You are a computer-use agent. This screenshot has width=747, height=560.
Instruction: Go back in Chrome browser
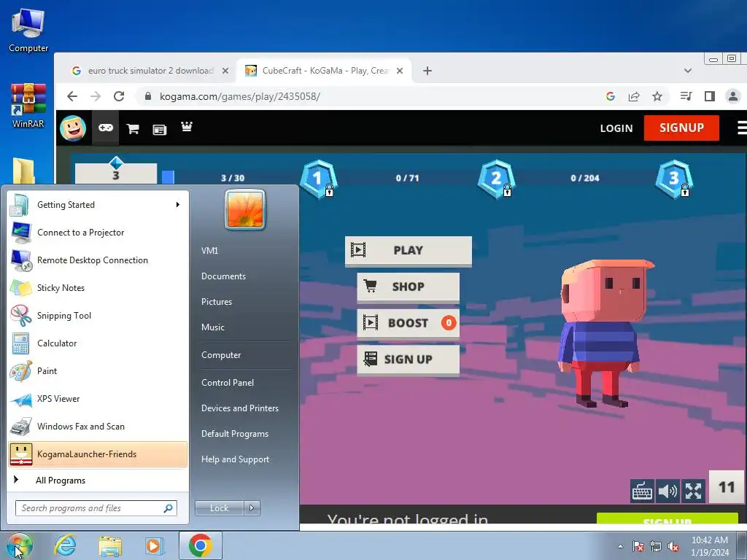[72, 97]
